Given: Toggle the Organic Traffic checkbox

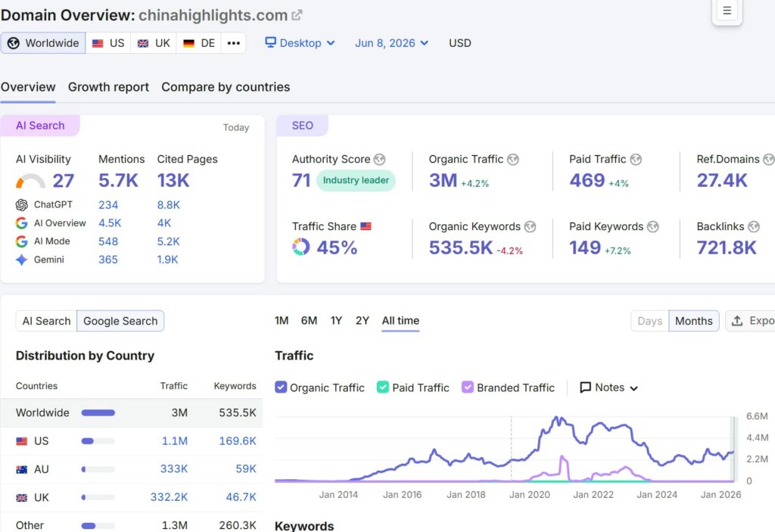Looking at the screenshot, I should point(281,387).
